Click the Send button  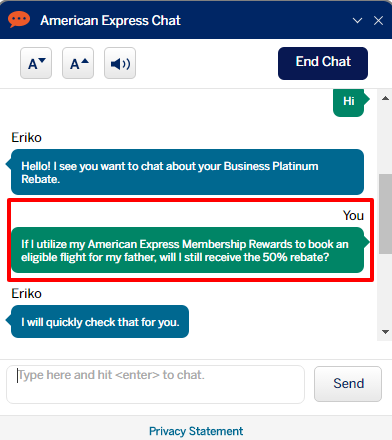click(348, 384)
